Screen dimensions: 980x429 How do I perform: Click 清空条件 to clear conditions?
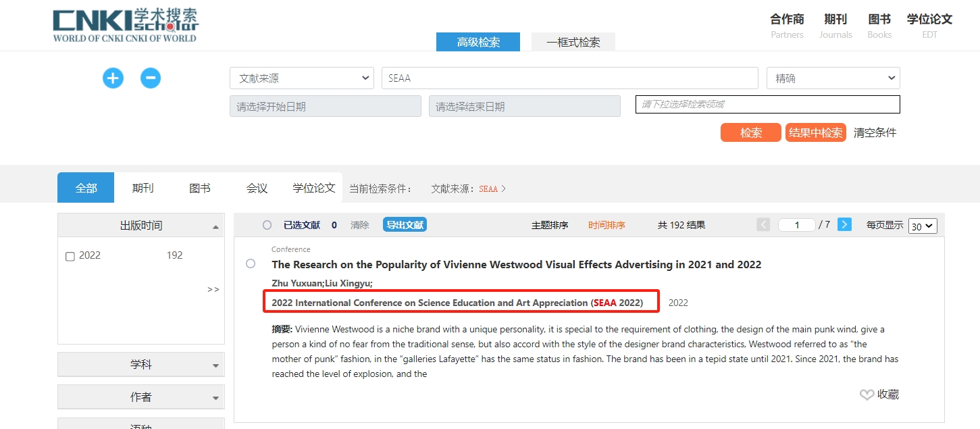(x=875, y=132)
